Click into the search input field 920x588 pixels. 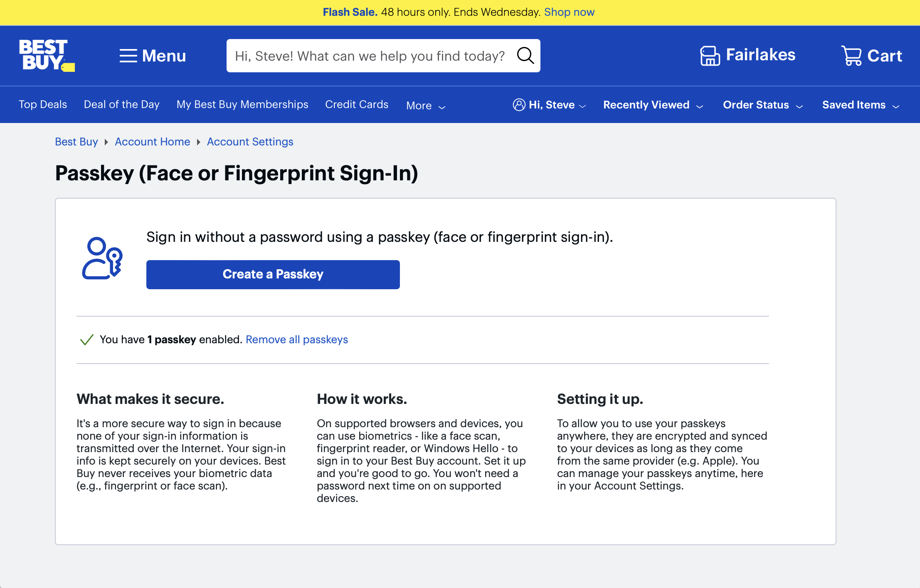(369, 56)
